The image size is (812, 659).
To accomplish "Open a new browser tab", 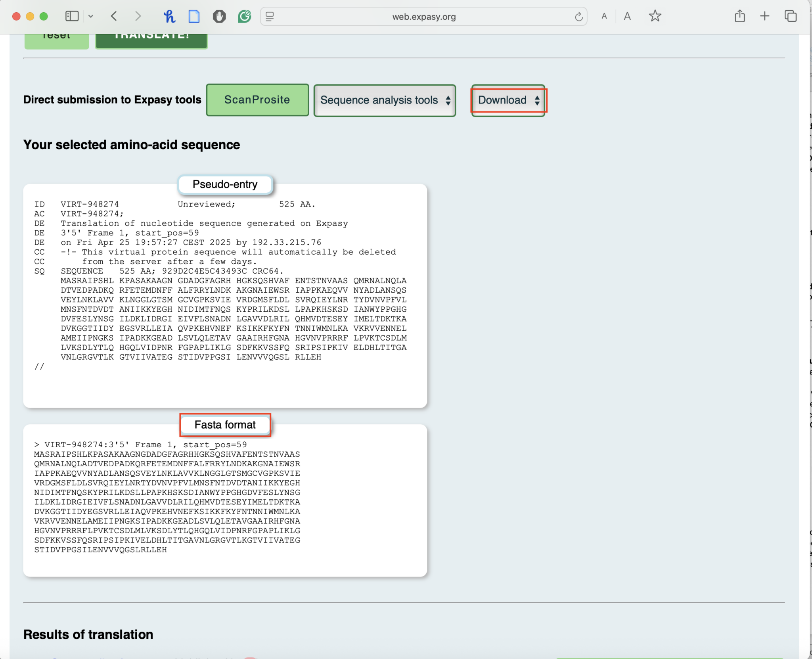I will point(764,16).
